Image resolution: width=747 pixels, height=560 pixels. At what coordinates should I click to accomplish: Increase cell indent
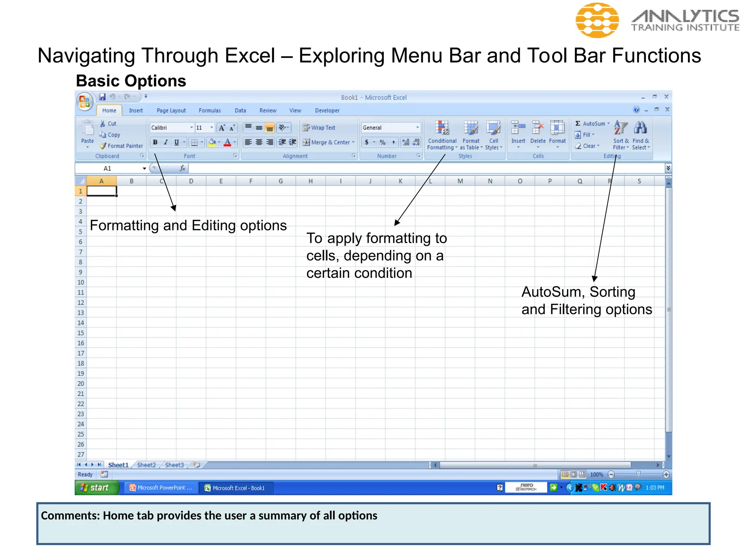click(293, 142)
